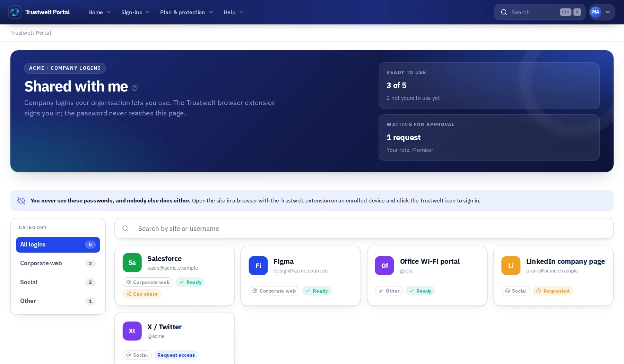The height and width of the screenshot is (364, 624).
Task: Click the Ready tag on Salesforce card
Action: tap(190, 282)
